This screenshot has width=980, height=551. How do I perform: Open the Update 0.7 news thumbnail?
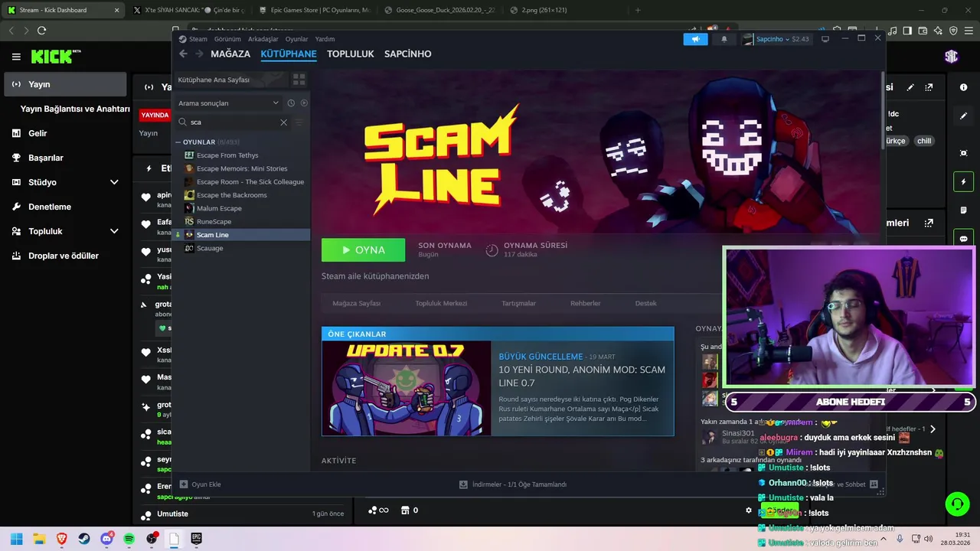(407, 389)
